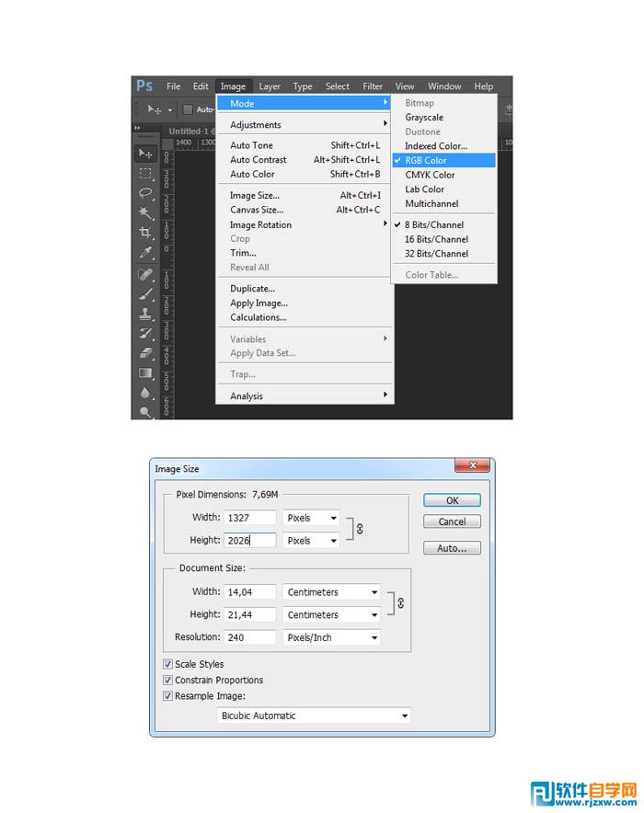
Task: Click Grayscale mode option
Action: click(443, 117)
